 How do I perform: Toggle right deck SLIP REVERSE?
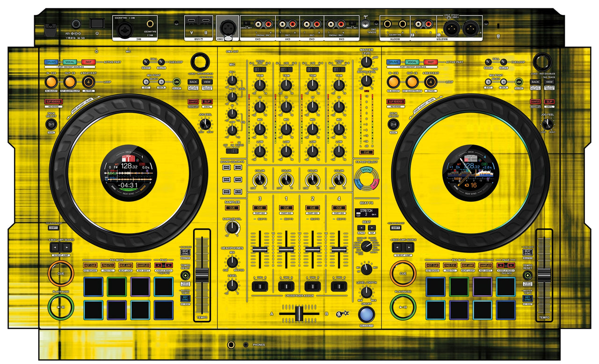click(395, 102)
